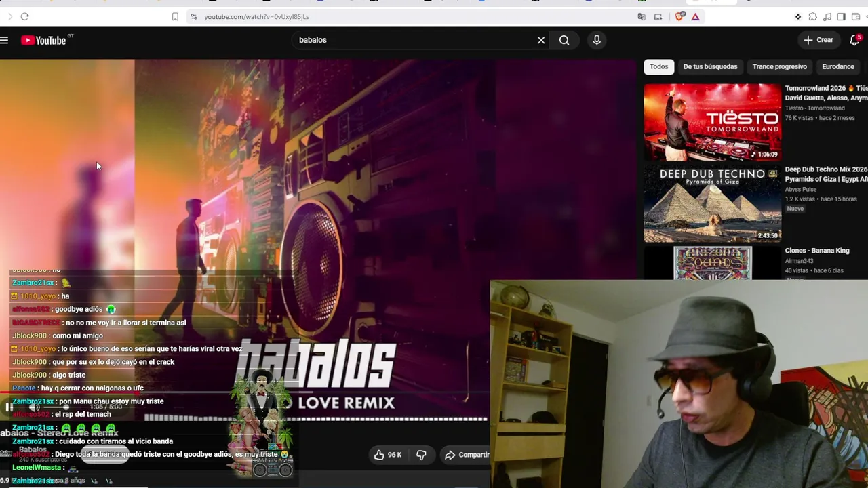868x488 pixels.
Task: Bookmark this page in the browser toolbar
Action: [x=175, y=16]
